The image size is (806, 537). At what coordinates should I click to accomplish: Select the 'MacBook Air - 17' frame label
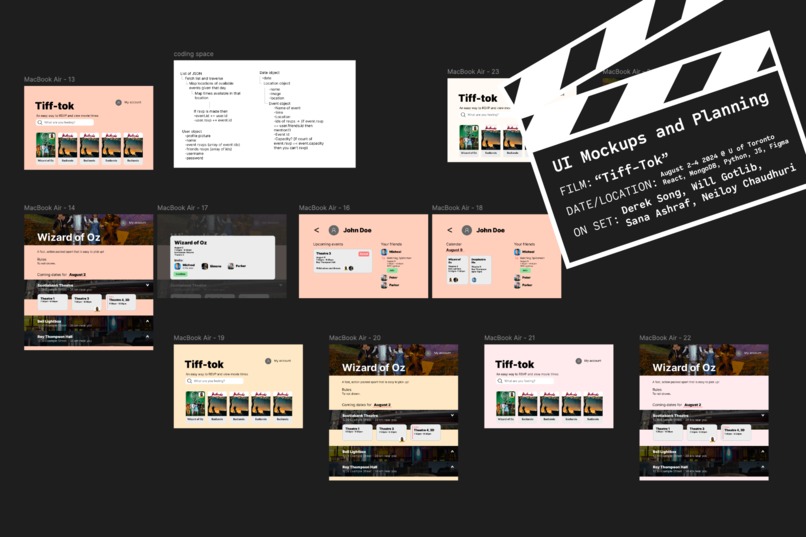(182, 208)
